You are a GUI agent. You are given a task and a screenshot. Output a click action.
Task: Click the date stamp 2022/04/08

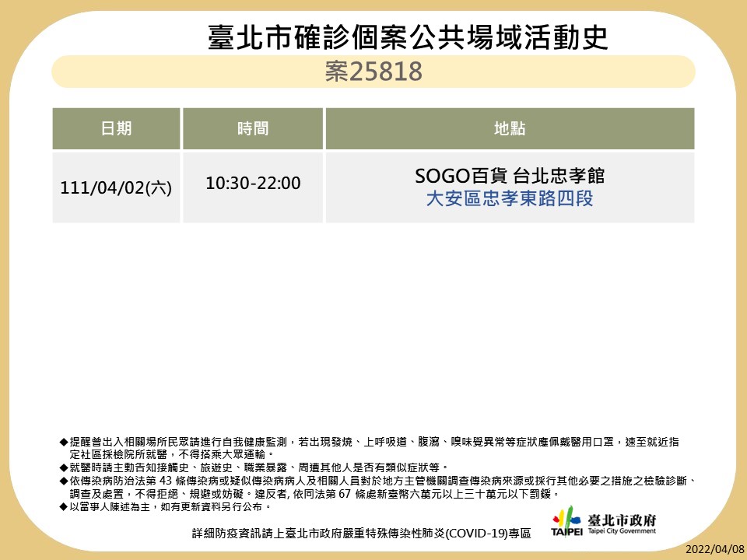pyautogui.click(x=714, y=549)
